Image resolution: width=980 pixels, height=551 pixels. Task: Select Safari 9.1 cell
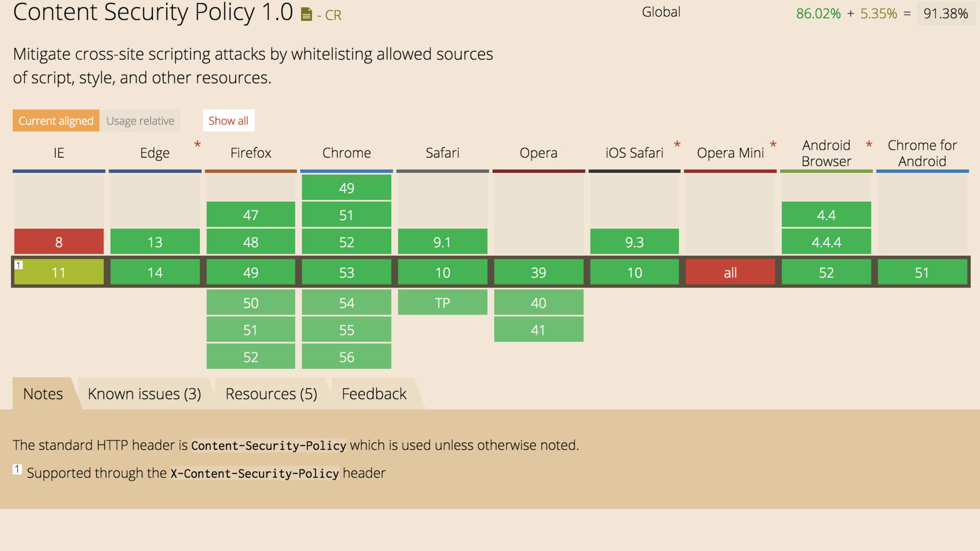[x=442, y=241]
